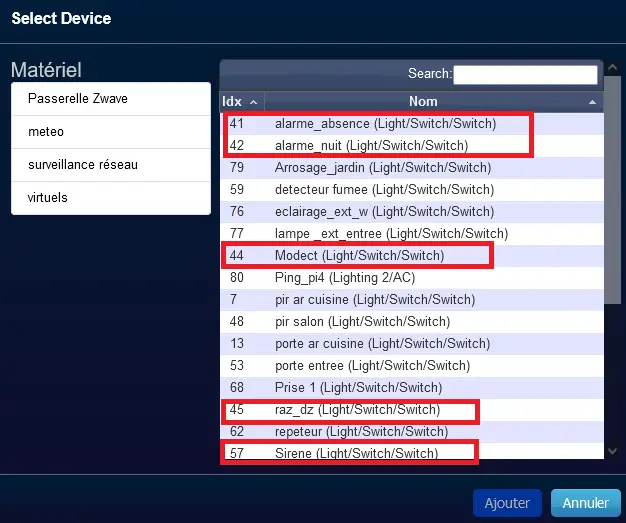Select Passerelle Zwave hardware

[x=111, y=99]
